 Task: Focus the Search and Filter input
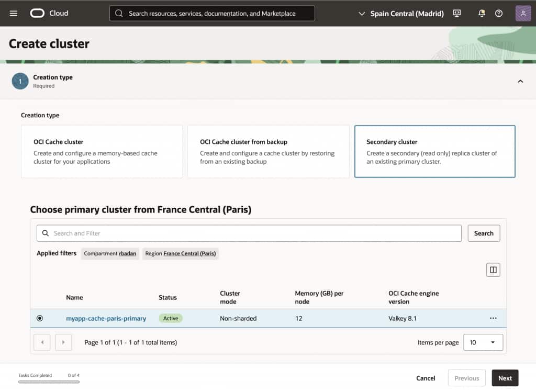point(249,233)
